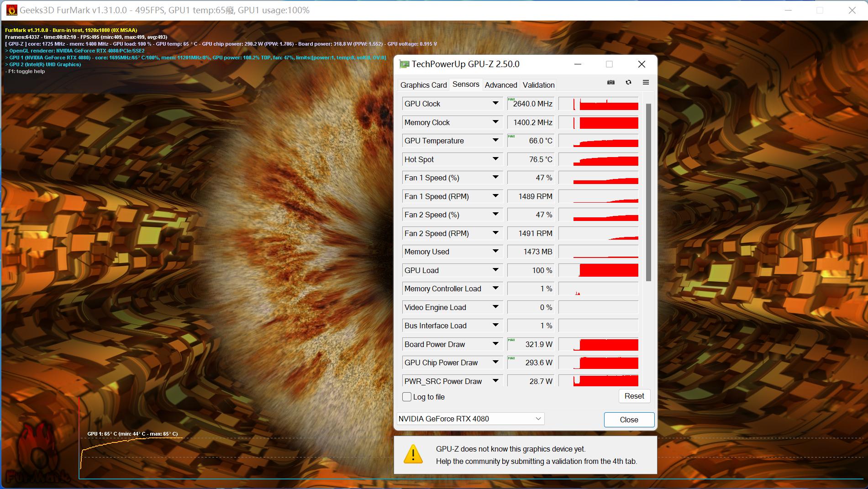Open the Fan 2 Speed (RPM) dropdown
Screen dimensions: 868x489
(x=495, y=233)
